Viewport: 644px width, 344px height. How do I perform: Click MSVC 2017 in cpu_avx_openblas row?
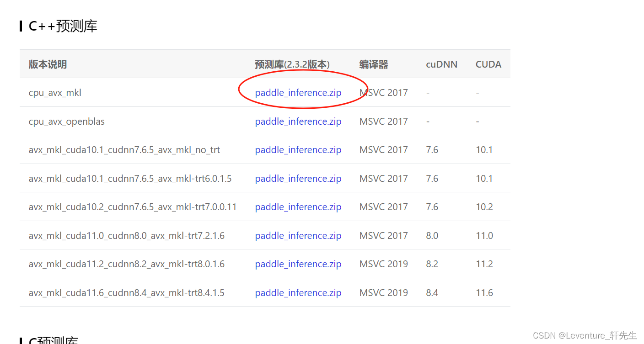click(384, 122)
